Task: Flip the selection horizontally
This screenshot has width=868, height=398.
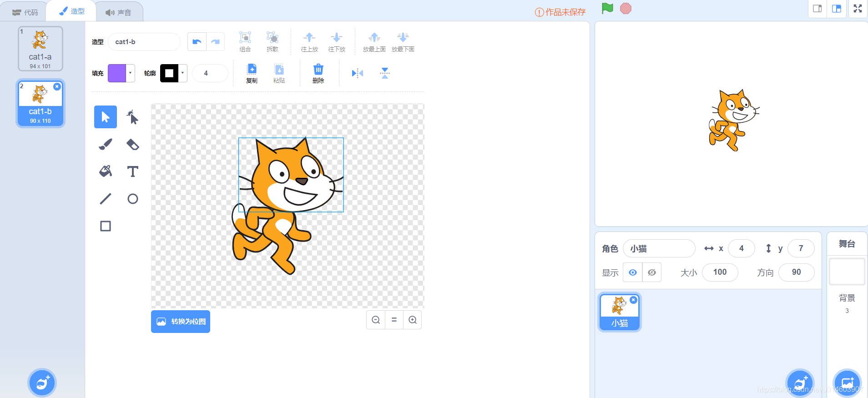Action: [x=358, y=73]
